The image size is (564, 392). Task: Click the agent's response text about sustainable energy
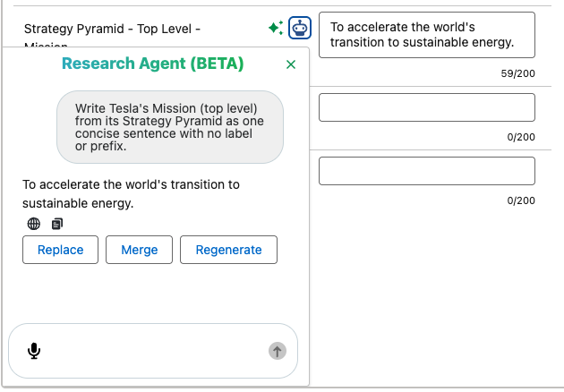pyautogui.click(x=131, y=194)
